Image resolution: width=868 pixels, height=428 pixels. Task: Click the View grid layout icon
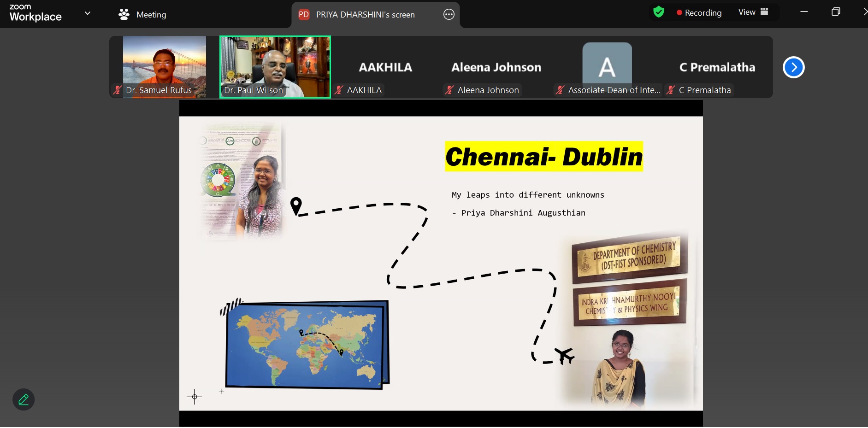pos(764,12)
